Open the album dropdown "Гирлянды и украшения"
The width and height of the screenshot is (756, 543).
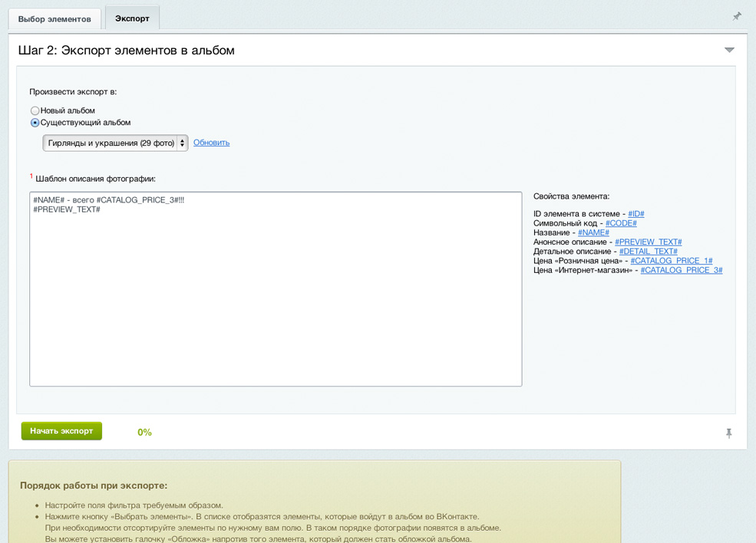coord(115,143)
